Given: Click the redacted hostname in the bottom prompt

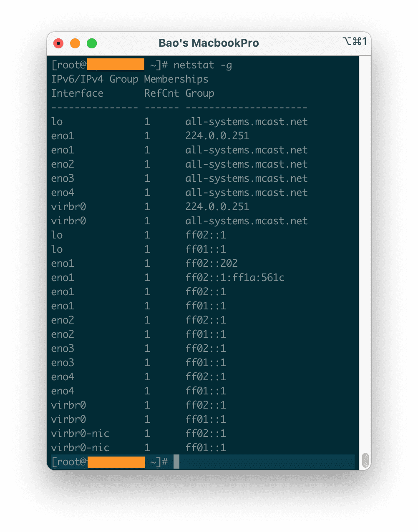Looking at the screenshot, I should click(x=116, y=462).
